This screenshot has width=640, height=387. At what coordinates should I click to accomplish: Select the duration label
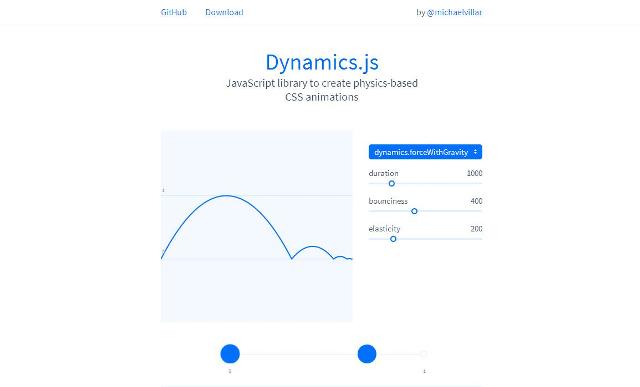pyautogui.click(x=383, y=173)
